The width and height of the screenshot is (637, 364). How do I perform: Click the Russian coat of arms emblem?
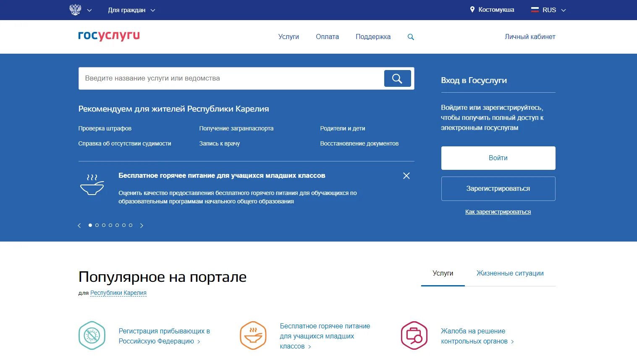click(75, 9)
